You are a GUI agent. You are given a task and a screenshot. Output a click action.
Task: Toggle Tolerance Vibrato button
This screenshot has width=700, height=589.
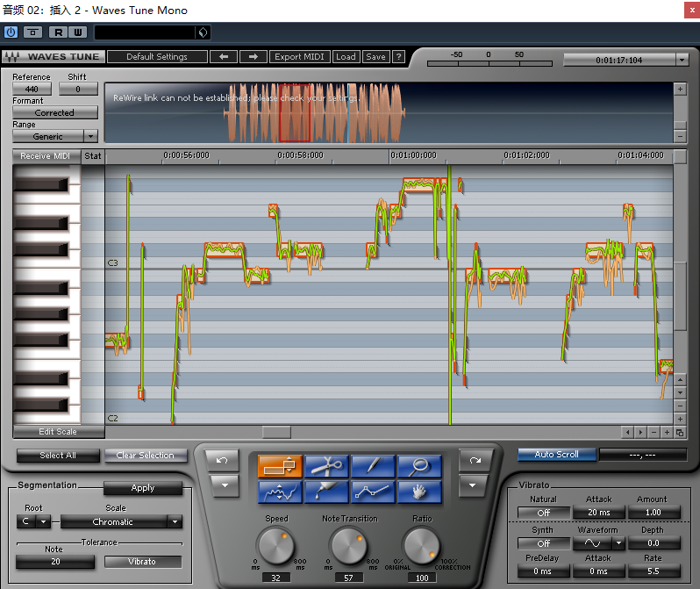[x=143, y=562]
